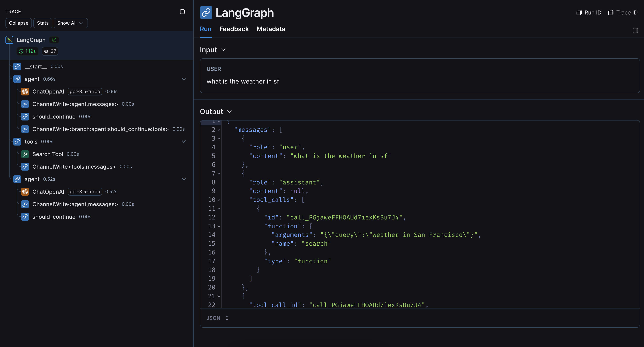Click the "tool_call_id" line 22 in output
Image resolution: width=644 pixels, height=347 pixels.
click(x=339, y=305)
